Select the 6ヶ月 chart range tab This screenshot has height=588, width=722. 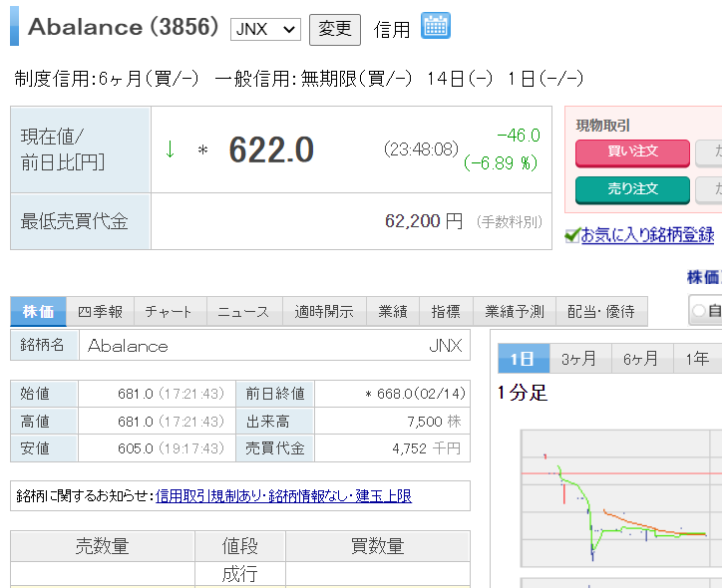click(x=640, y=360)
